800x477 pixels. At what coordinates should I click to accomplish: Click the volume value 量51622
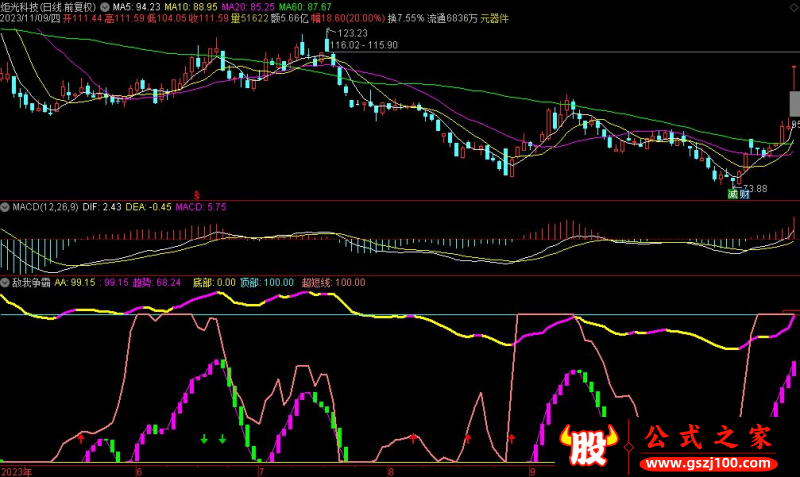click(x=249, y=19)
